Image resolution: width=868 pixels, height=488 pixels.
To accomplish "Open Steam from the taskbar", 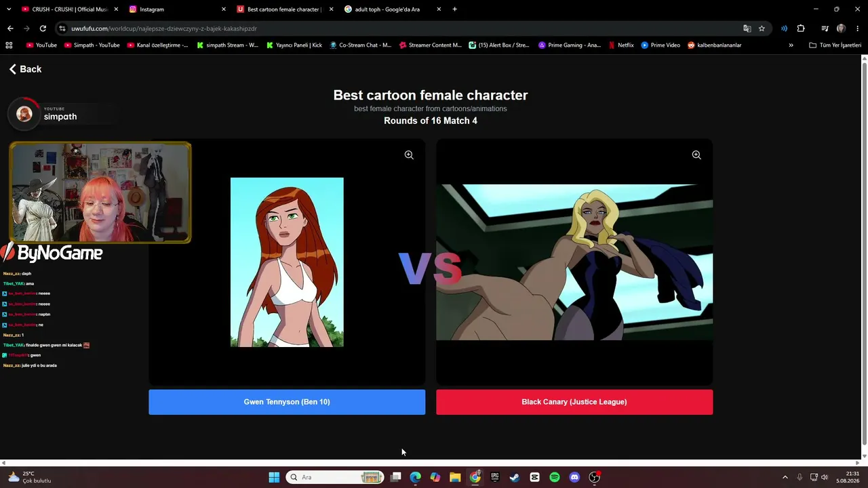I will pos(515,477).
